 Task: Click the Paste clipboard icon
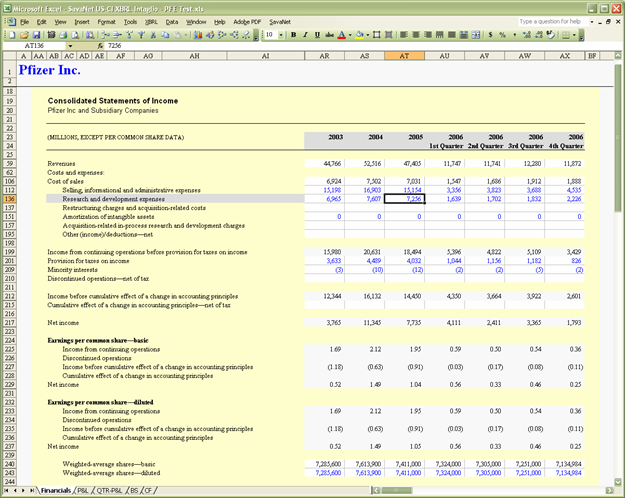tap(177, 35)
